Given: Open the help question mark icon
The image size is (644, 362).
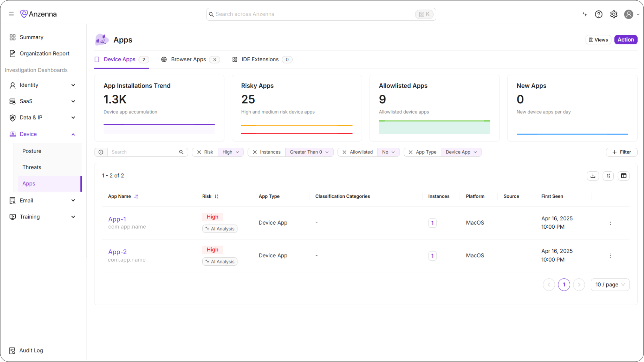Looking at the screenshot, I should click(599, 14).
